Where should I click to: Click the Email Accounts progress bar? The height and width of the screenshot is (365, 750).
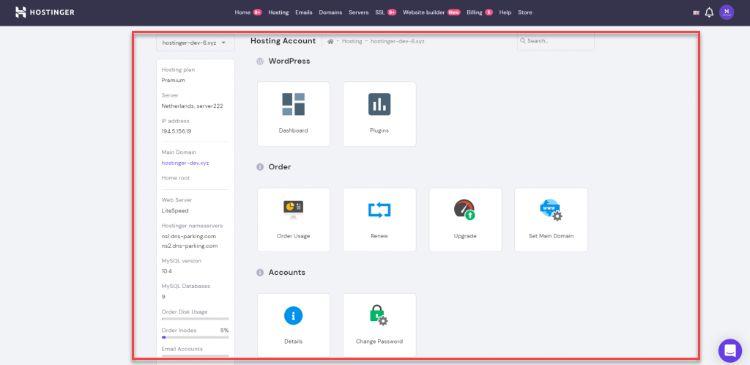click(195, 356)
